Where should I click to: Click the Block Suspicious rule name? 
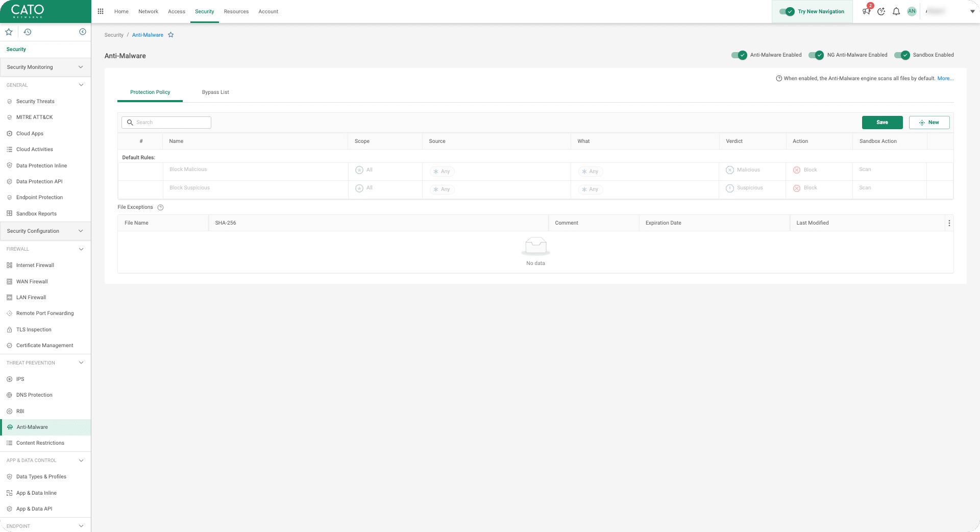(190, 188)
